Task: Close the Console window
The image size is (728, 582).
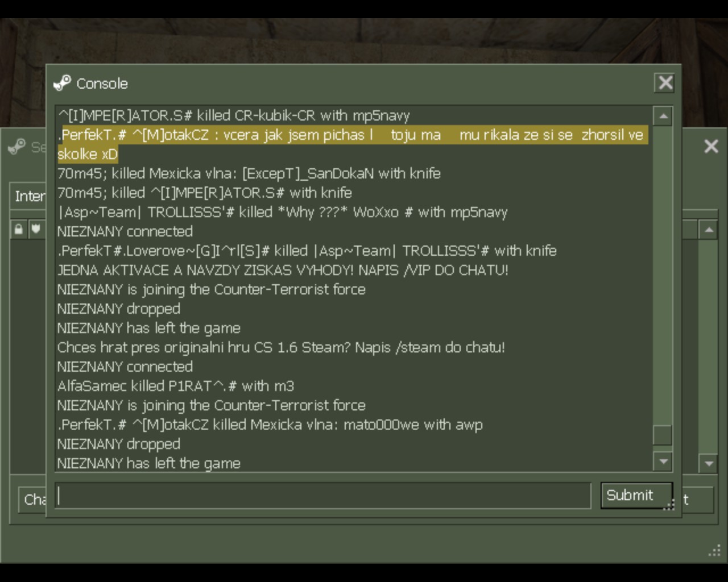Action: coord(665,83)
